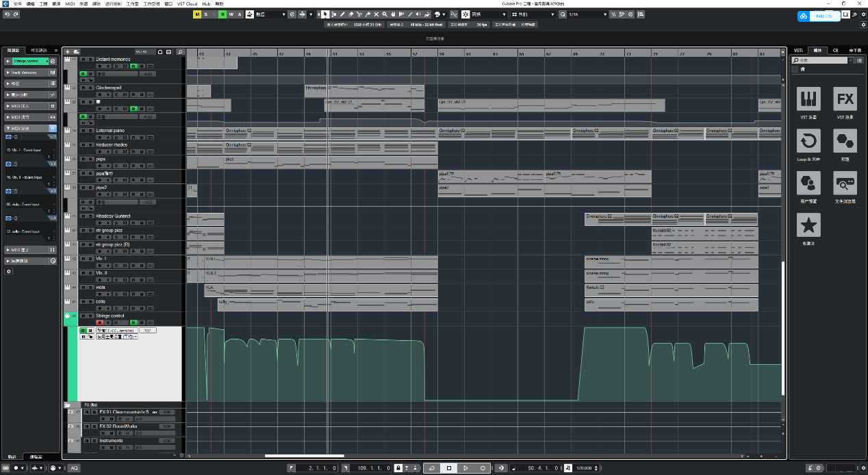Open the VST Instruments tile

coord(808,99)
